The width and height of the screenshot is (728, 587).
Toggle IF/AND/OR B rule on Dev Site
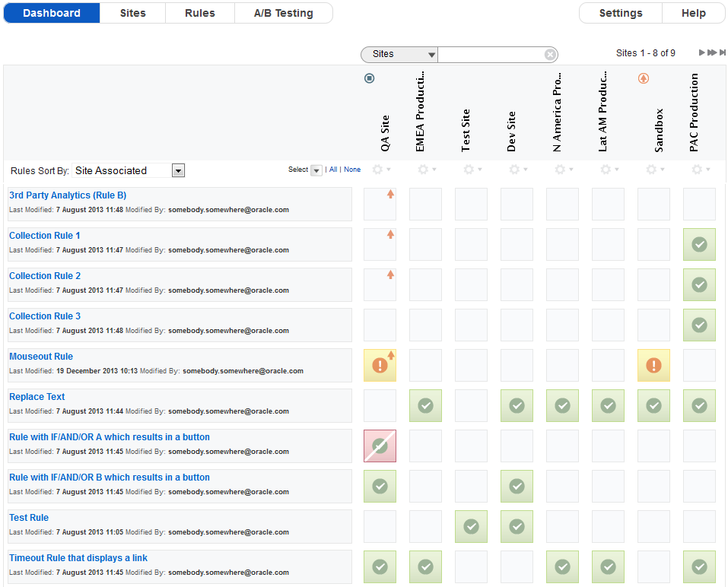[x=517, y=487]
